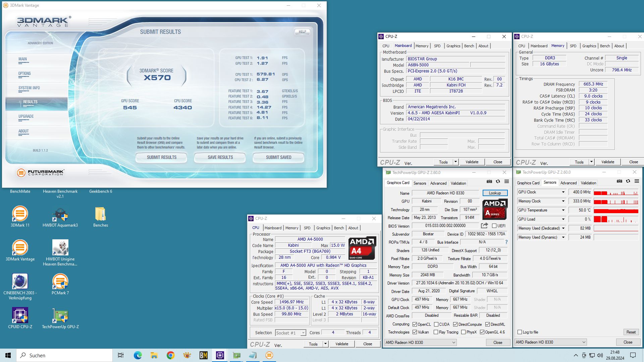644x362 pixels.
Task: Launch 3DMark 11 from the desktop
Action: [x=20, y=217]
